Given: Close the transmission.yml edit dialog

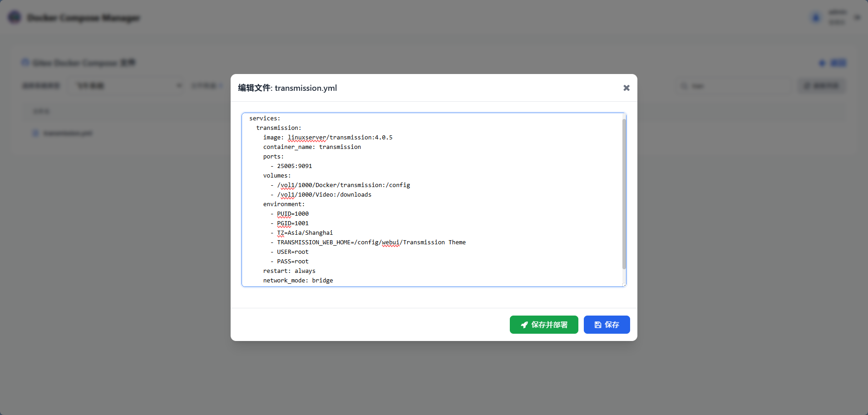Looking at the screenshot, I should pos(626,88).
